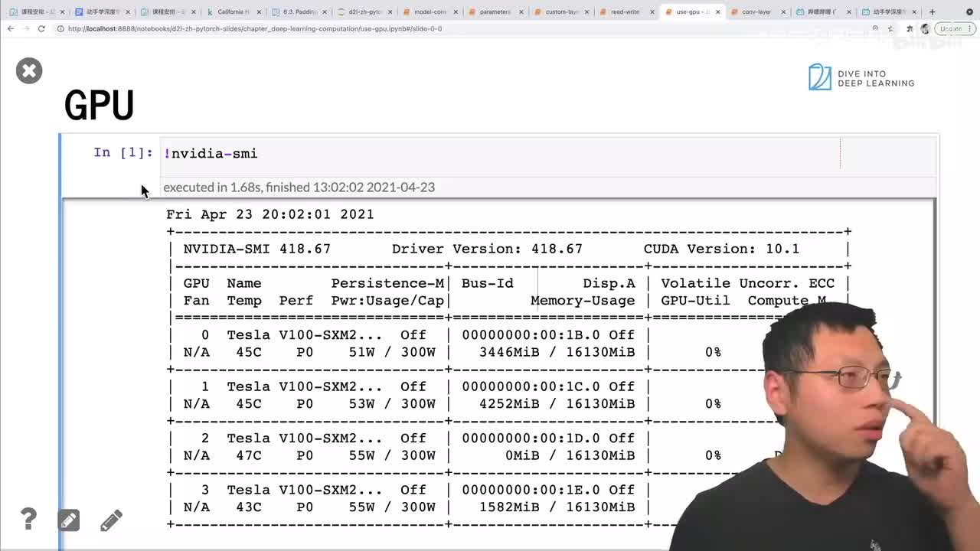Image resolution: width=980 pixels, height=551 pixels.
Task: Go back with the browser back arrow
Action: [11, 28]
